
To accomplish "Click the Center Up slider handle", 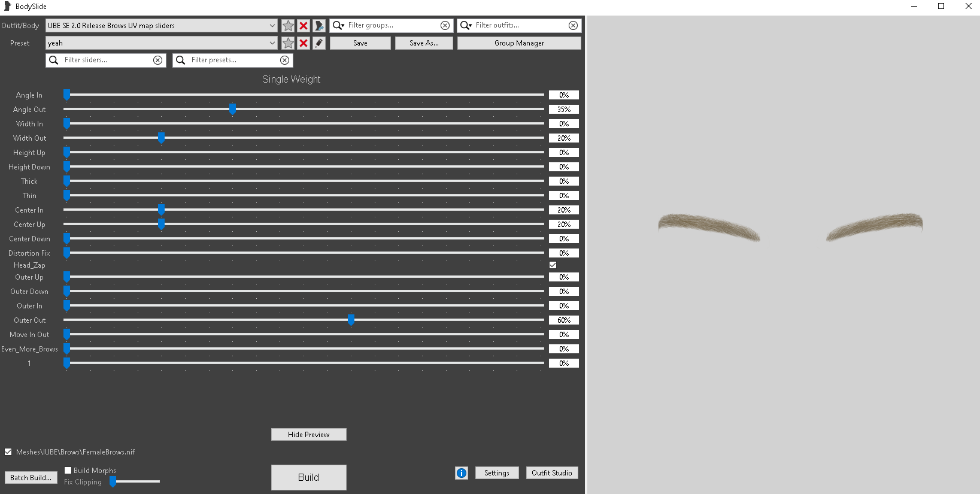I will (161, 224).
